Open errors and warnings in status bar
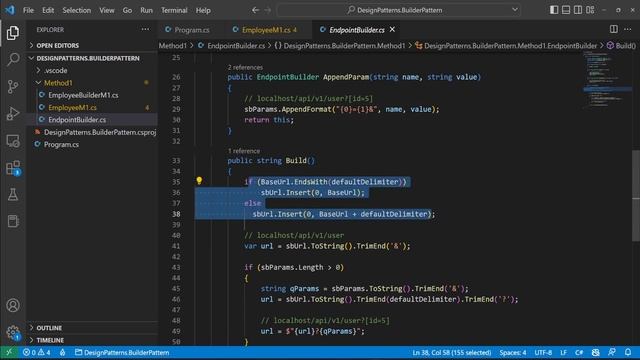This screenshot has height=360, width=640. click(x=37, y=352)
